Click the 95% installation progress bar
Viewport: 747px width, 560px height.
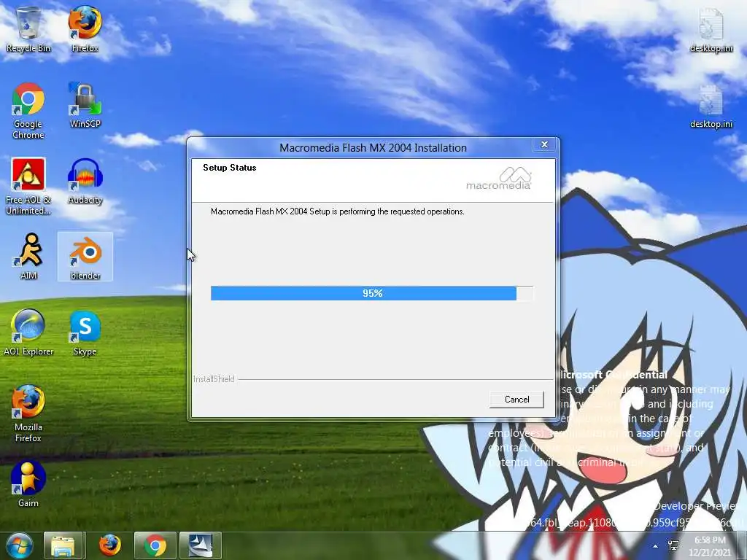point(372,293)
